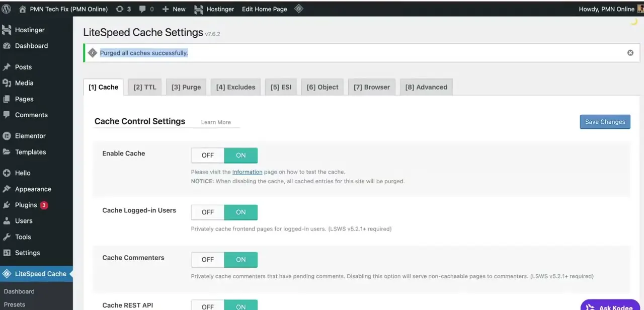Turn Cache Commenters OFF

click(208, 260)
